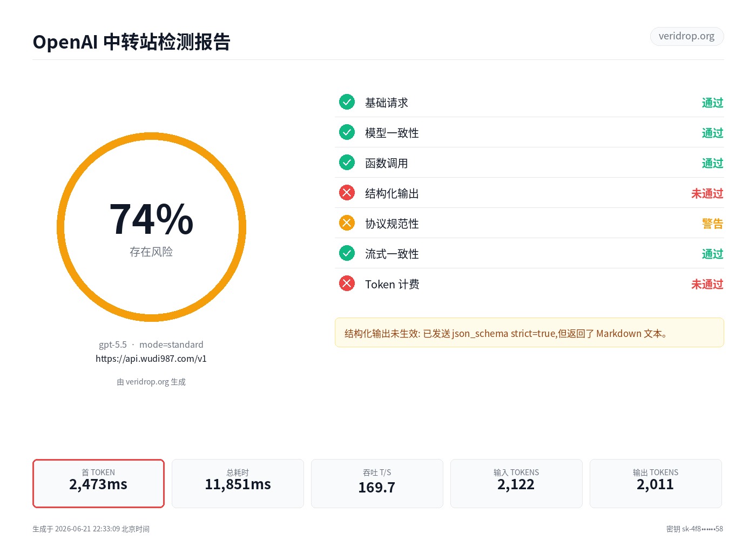This screenshot has width=756, height=540.
Task: Click the 未通过 status for Token 计费
Action: point(707,284)
